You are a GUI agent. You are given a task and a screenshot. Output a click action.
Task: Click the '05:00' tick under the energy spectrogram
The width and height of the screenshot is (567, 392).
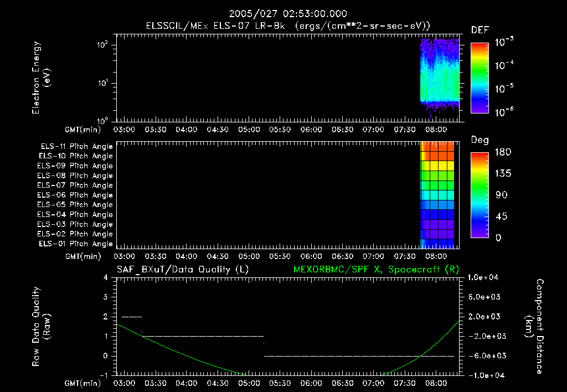249,130
